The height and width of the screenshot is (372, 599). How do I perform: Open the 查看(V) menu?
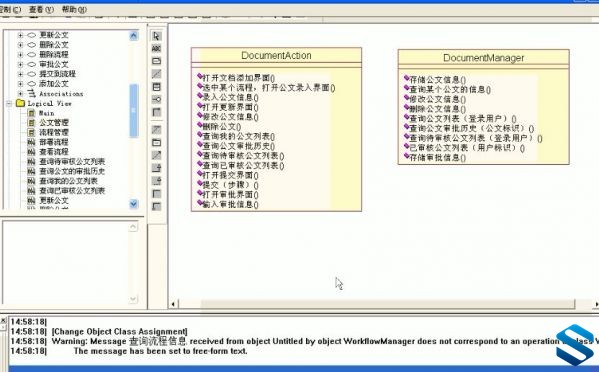click(x=41, y=9)
